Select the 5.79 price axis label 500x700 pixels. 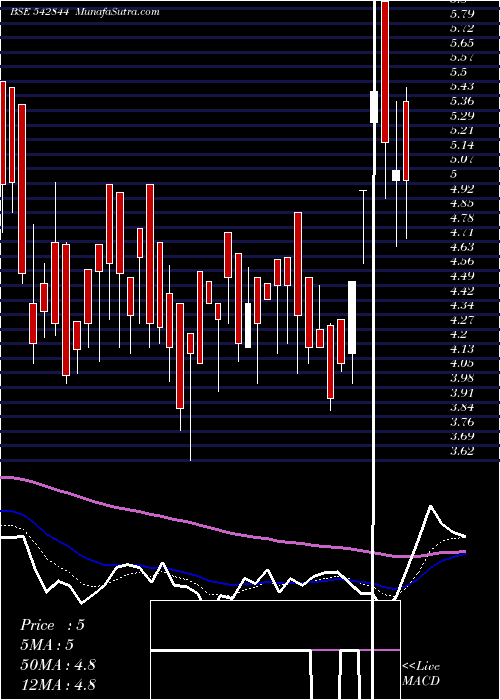(x=462, y=14)
